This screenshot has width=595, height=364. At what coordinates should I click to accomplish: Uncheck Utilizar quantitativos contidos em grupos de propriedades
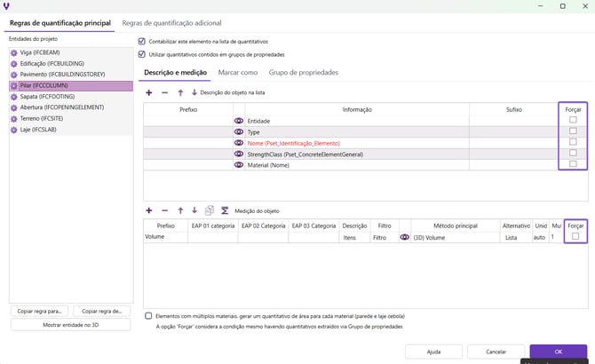141,54
